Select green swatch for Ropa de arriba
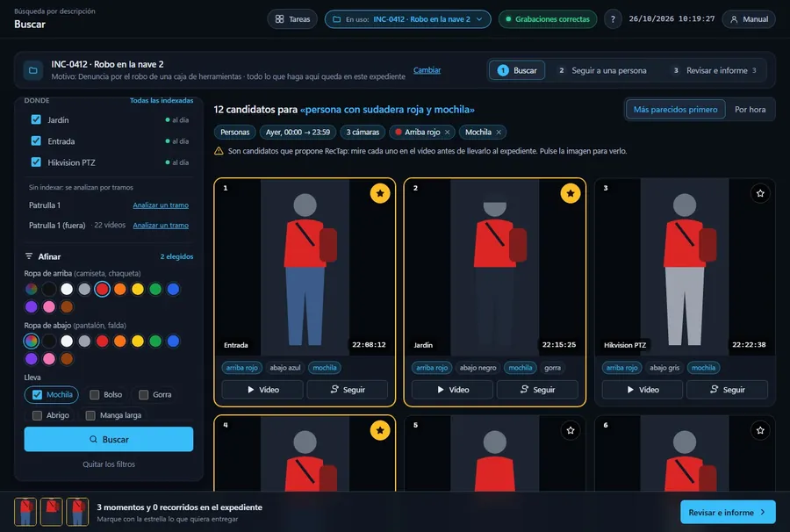 tap(155, 289)
